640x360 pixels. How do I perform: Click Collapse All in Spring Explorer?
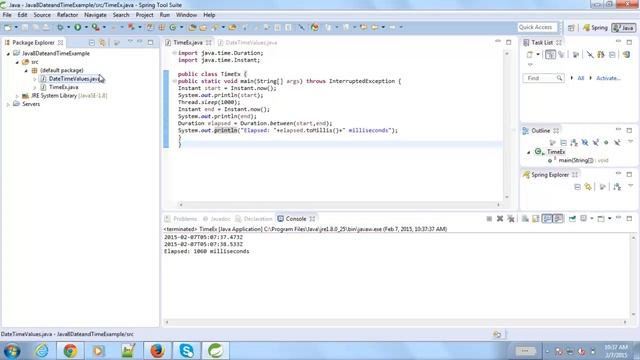(577, 187)
